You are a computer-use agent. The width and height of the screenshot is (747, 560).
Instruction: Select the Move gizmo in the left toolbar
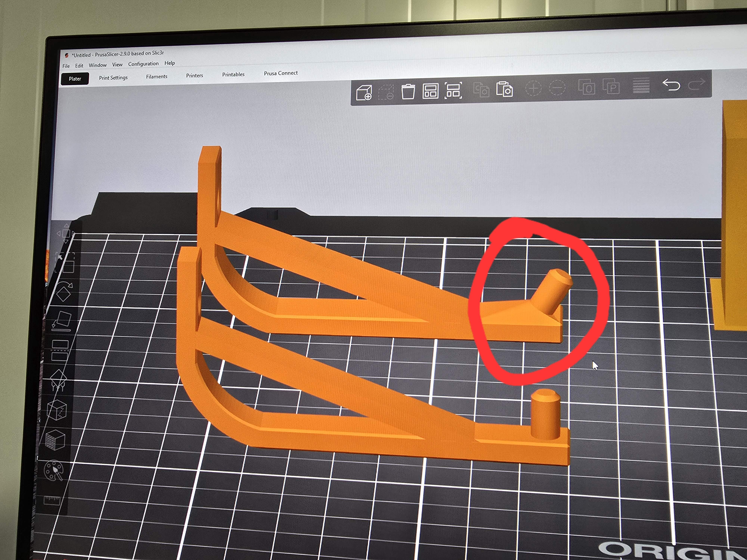[66, 233]
